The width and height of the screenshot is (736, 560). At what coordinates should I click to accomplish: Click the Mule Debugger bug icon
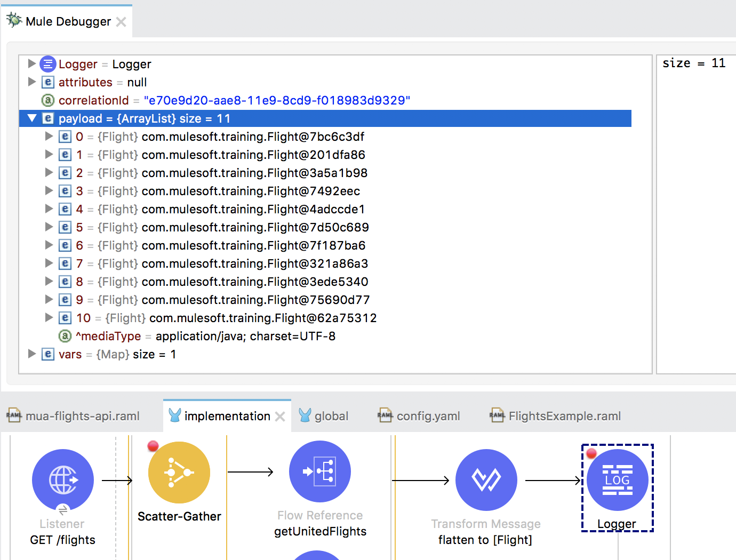13,20
